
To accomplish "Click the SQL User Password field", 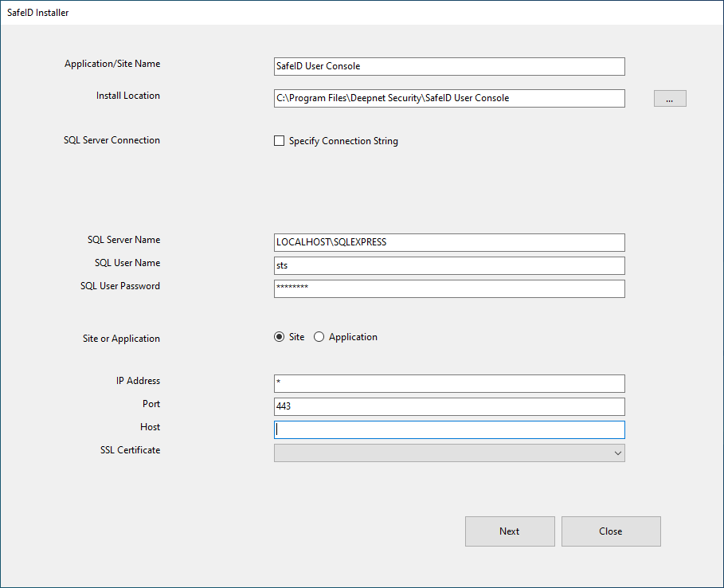I will [448, 288].
